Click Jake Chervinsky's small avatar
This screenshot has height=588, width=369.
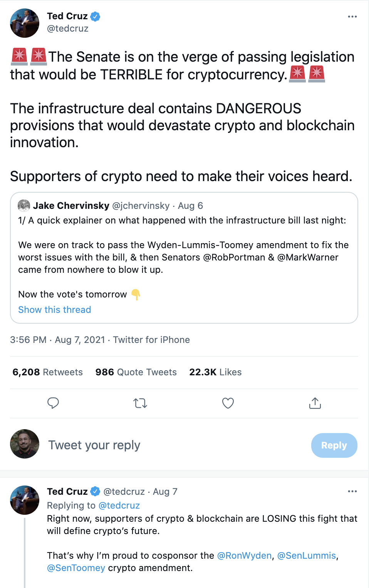tap(24, 206)
